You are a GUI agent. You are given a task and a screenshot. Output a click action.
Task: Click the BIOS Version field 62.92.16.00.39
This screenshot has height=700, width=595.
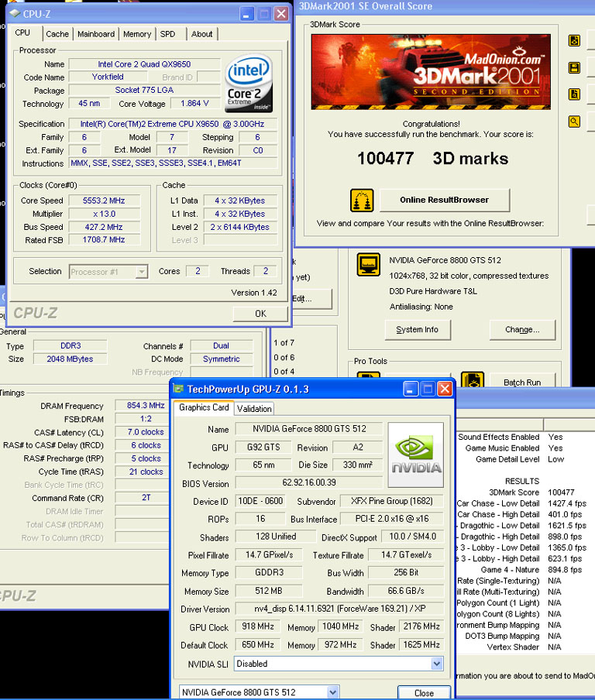click(309, 482)
